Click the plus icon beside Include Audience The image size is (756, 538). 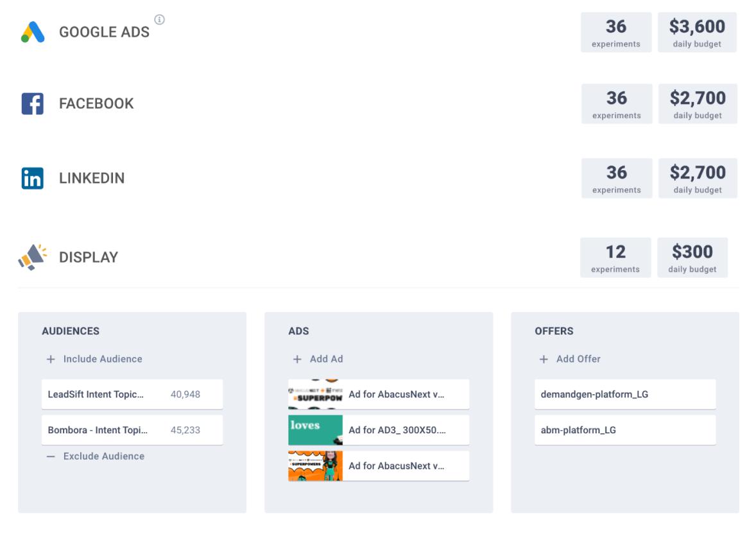pyautogui.click(x=51, y=360)
